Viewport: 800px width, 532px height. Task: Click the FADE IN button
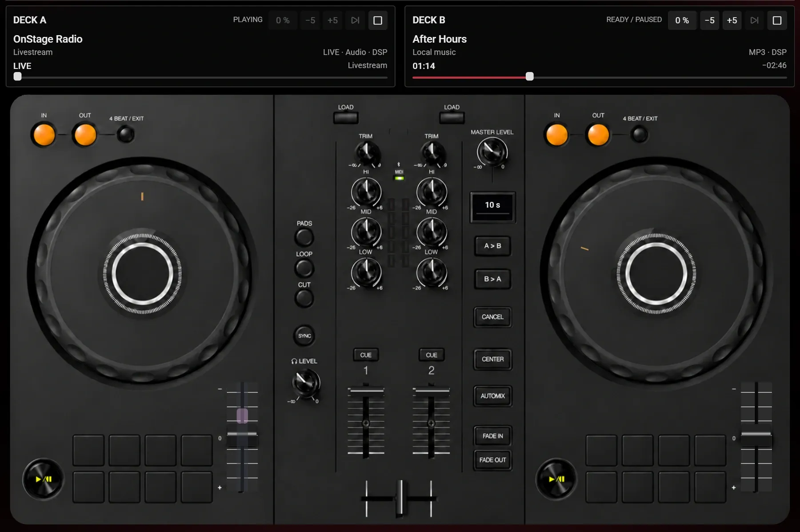492,436
